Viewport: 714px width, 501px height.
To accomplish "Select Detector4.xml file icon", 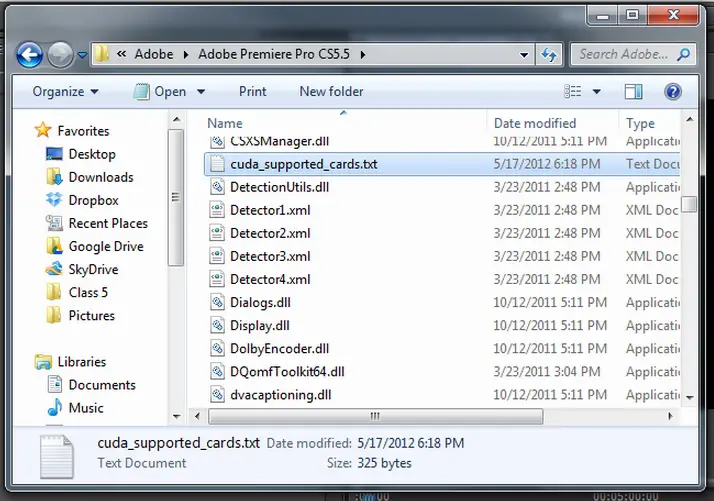I will (x=217, y=279).
